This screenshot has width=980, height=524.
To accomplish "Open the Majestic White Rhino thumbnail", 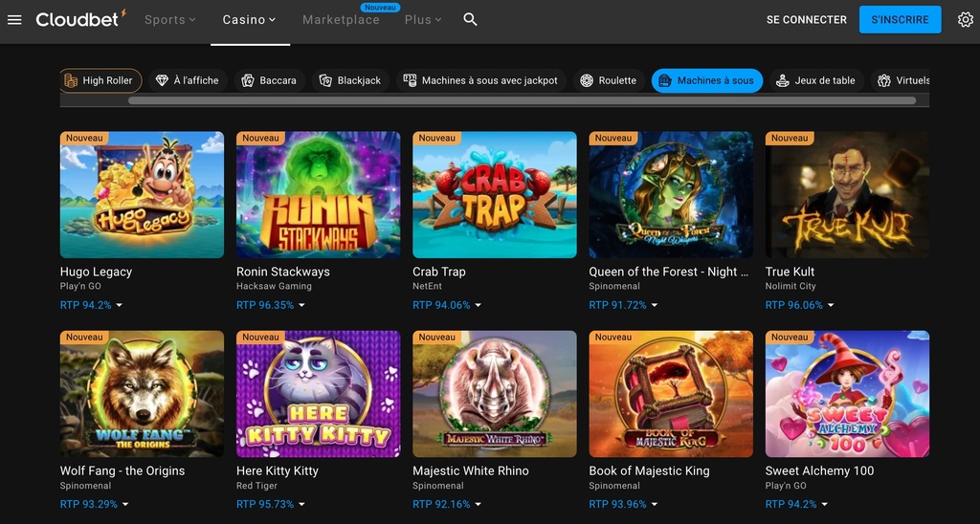I will point(495,394).
